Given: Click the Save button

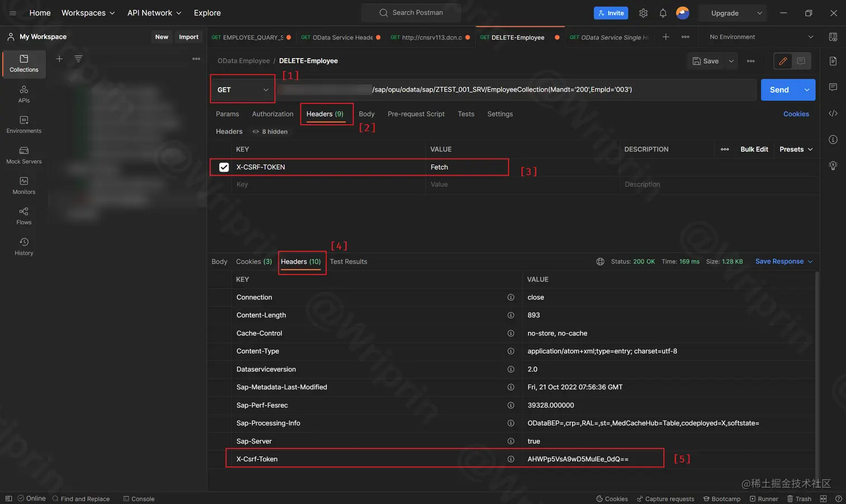Looking at the screenshot, I should (x=706, y=61).
